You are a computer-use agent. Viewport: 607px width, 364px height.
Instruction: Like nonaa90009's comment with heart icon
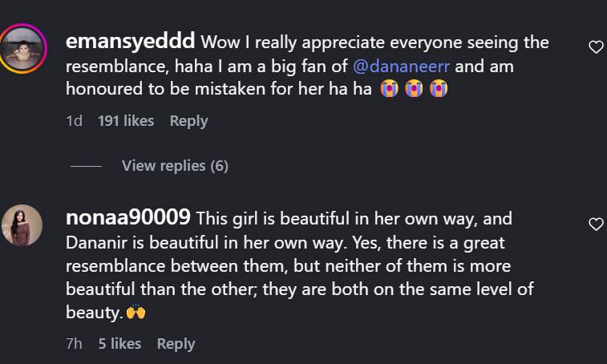tap(596, 224)
